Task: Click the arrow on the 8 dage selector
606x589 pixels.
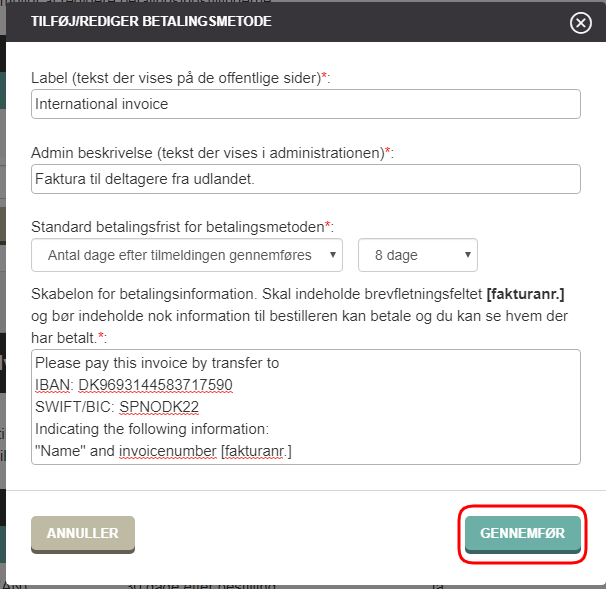Action: coord(468,255)
